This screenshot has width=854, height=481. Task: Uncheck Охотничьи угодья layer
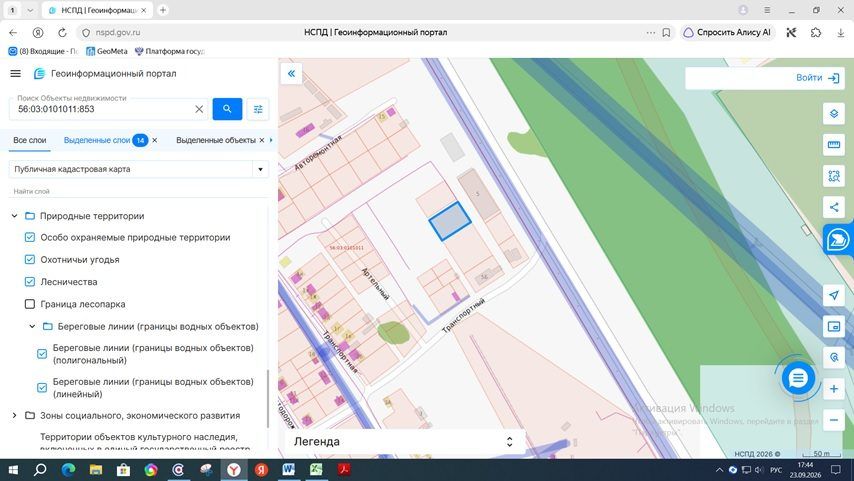coord(30,260)
